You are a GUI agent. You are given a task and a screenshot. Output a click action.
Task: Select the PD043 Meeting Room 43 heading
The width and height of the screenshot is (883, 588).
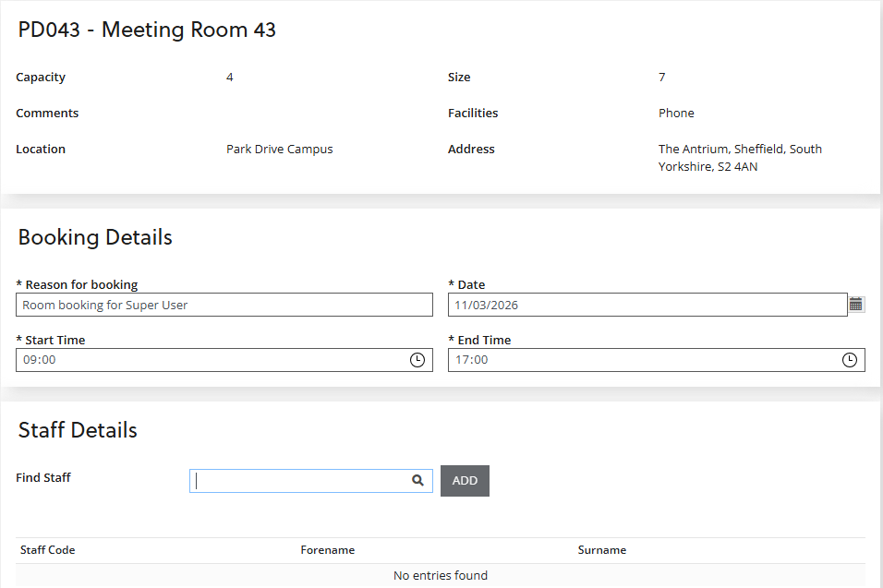[146, 30]
